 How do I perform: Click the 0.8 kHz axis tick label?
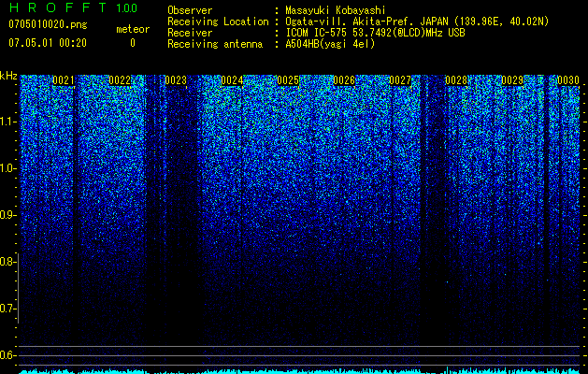coord(8,262)
